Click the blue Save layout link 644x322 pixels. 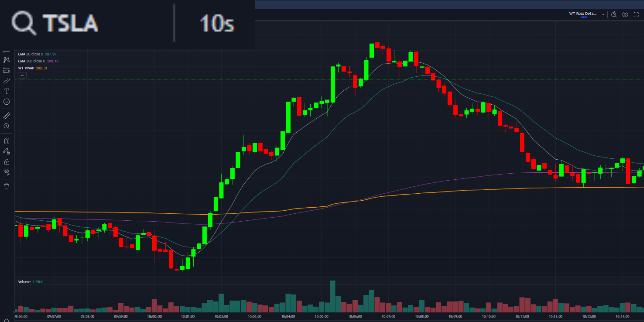click(584, 17)
